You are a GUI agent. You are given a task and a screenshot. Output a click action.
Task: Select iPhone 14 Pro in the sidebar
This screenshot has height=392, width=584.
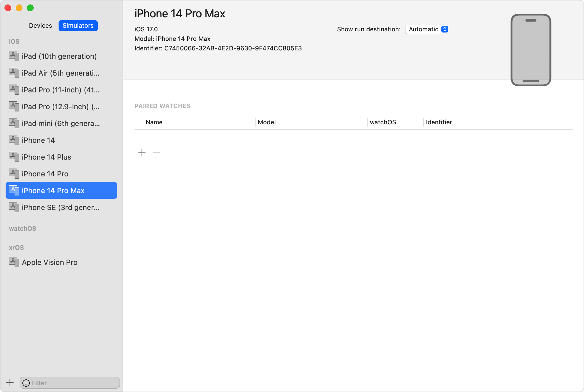pos(45,174)
